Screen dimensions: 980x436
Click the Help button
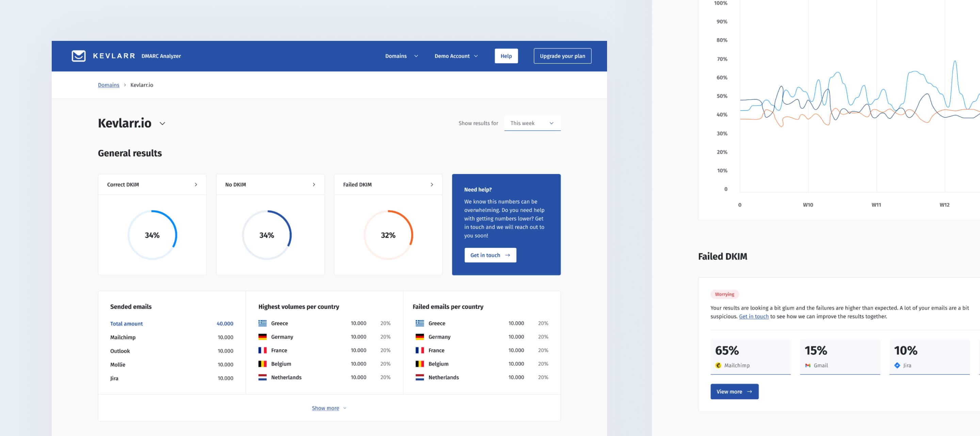tap(506, 56)
